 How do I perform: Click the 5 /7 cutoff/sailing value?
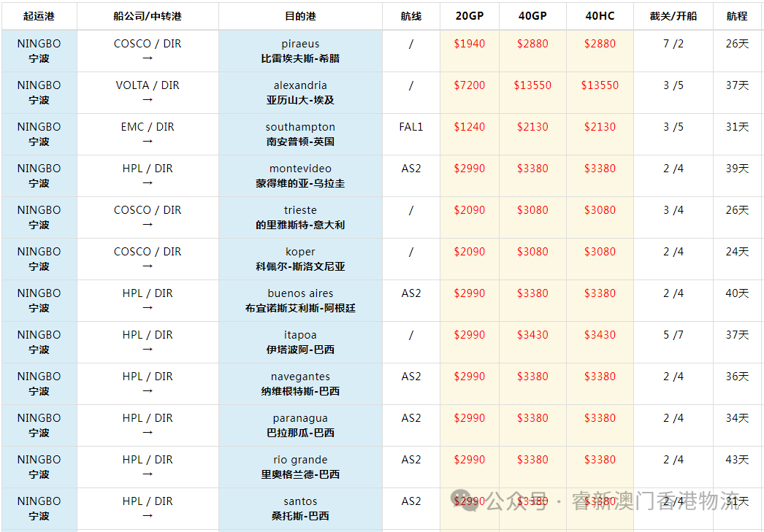(673, 335)
